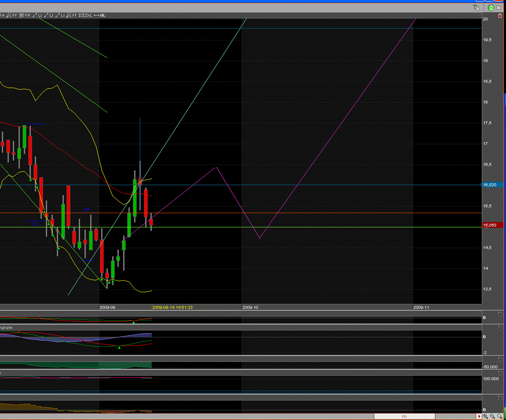Click the horizontal scrollbar thumb
Screen dimensions: 506x420
pyautogui.click(x=404, y=416)
